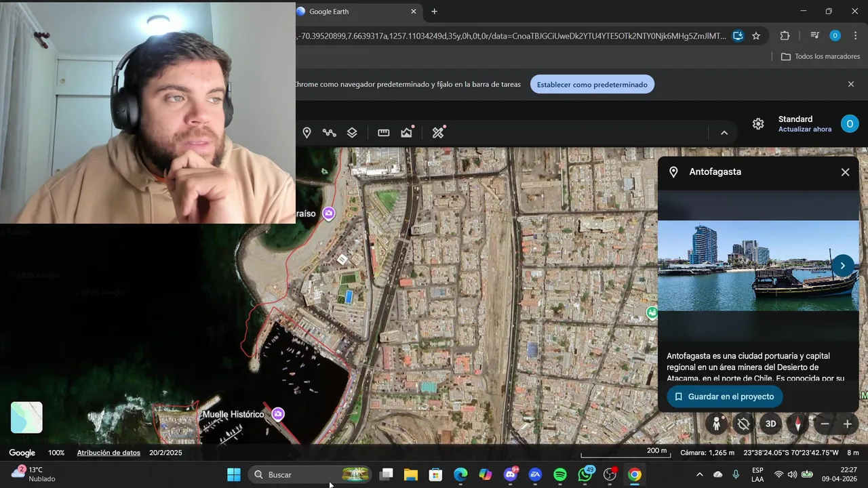Open WhatsApp from the taskbar
868x488 pixels.
(x=585, y=474)
